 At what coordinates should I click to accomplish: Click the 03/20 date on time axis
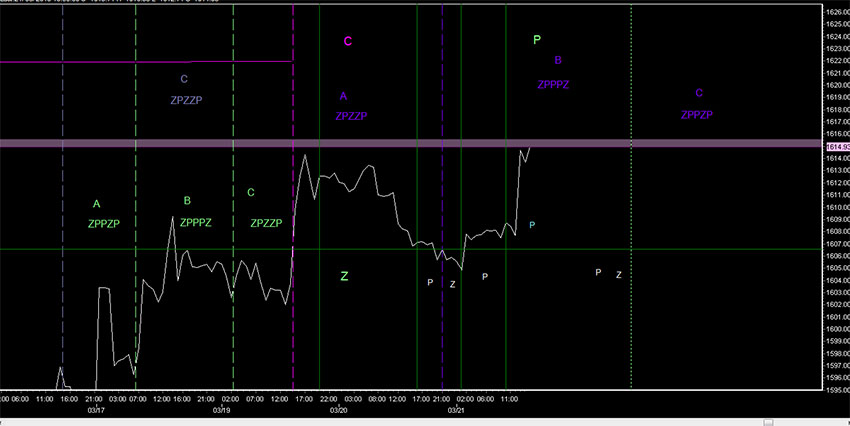click(339, 409)
